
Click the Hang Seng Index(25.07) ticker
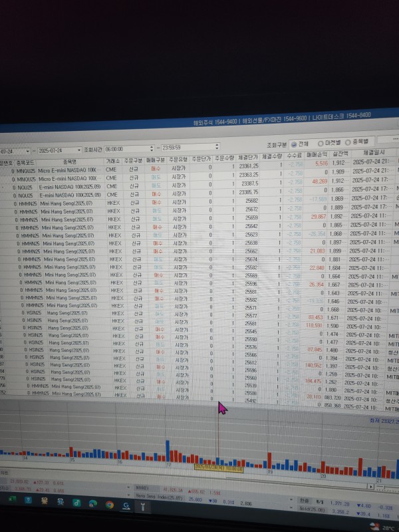point(160,497)
